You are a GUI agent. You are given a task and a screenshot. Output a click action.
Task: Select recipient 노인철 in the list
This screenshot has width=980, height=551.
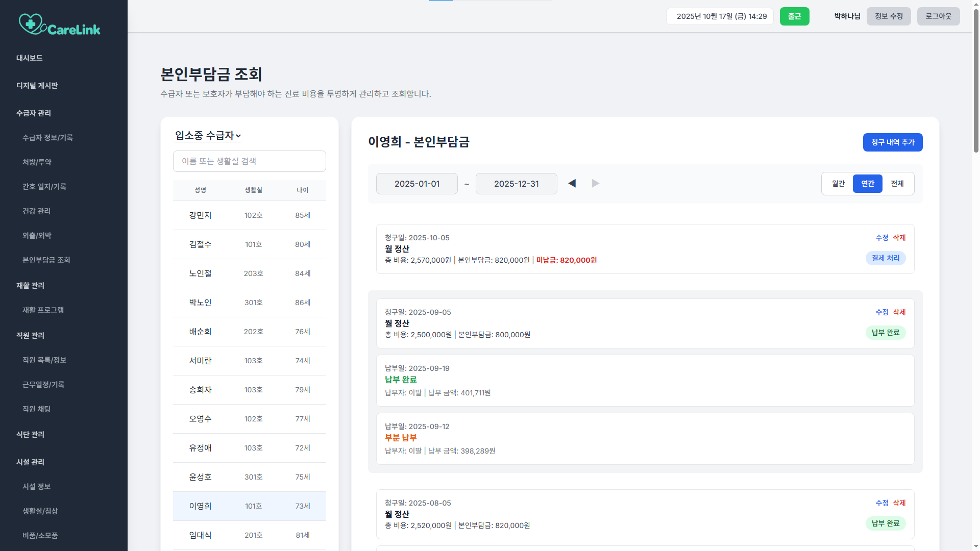coord(250,273)
